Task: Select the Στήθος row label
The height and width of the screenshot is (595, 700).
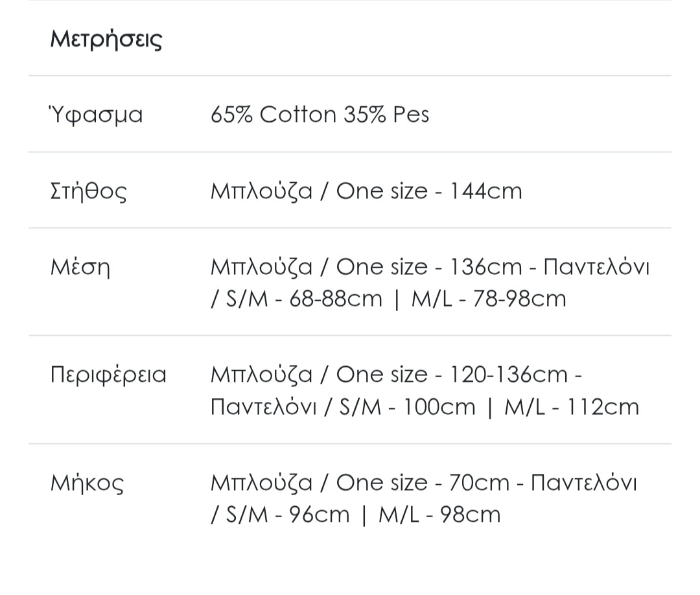Action: coord(89,191)
